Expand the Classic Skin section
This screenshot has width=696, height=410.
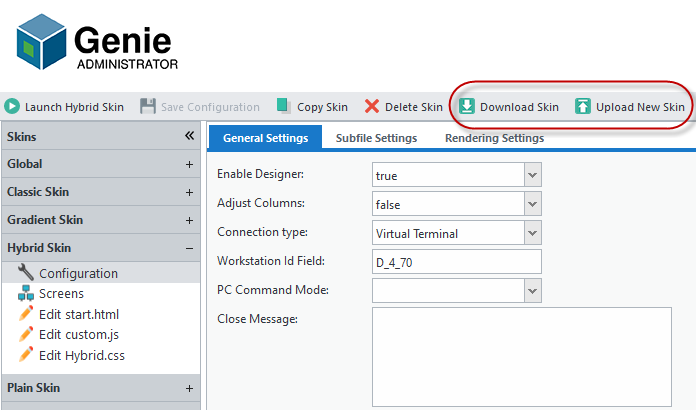(190, 192)
